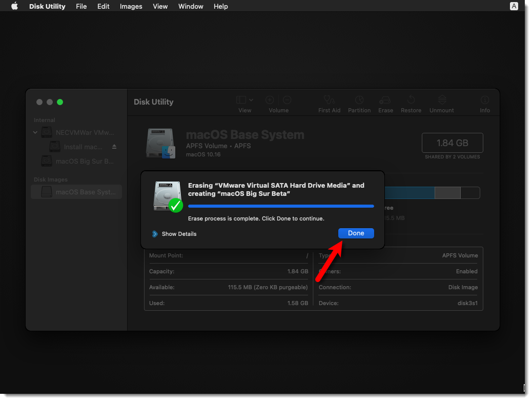The width and height of the screenshot is (532, 401).
Task: Open the Images menu
Action: click(131, 6)
